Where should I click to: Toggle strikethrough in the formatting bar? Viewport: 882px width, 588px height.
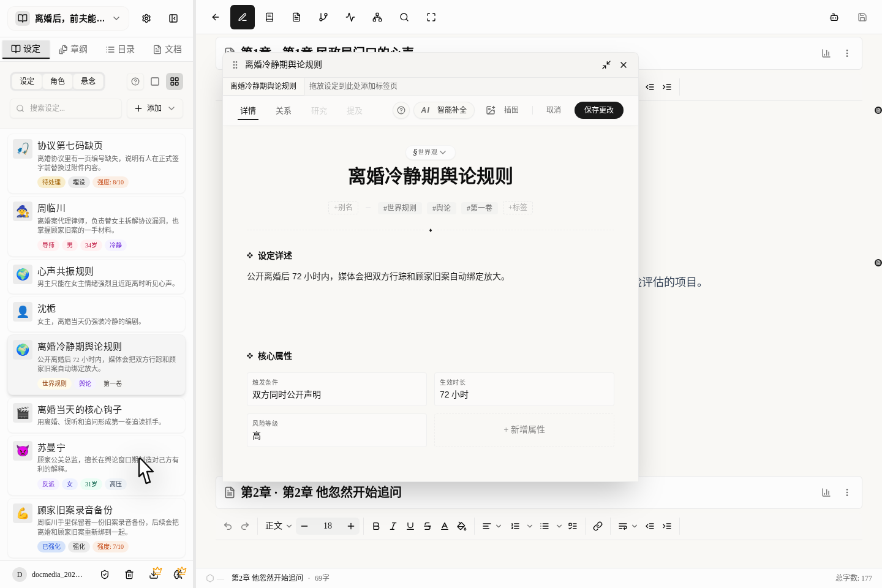(428, 526)
